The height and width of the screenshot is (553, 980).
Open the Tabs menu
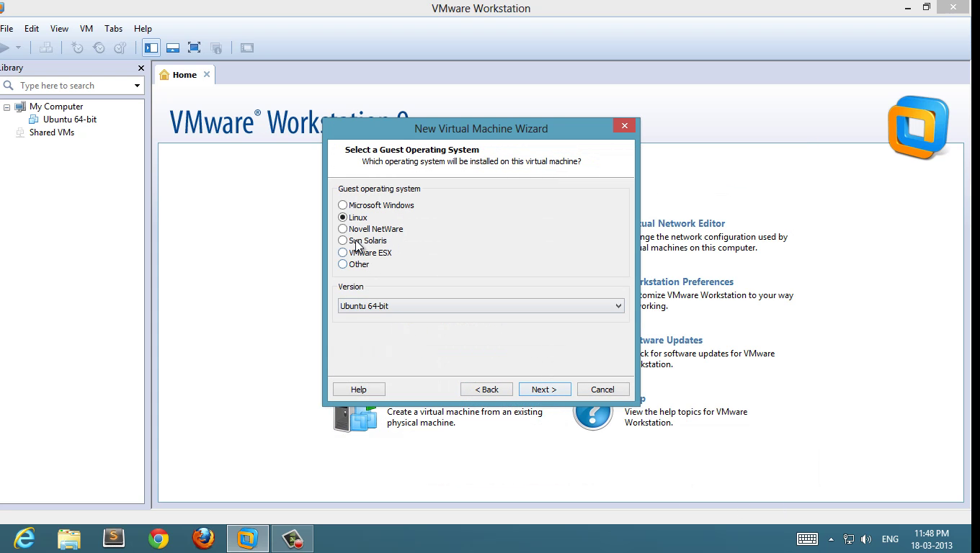tap(113, 29)
